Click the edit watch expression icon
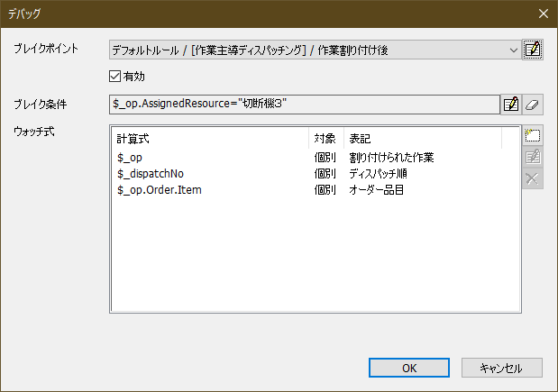The width and height of the screenshot is (558, 392). click(x=533, y=157)
